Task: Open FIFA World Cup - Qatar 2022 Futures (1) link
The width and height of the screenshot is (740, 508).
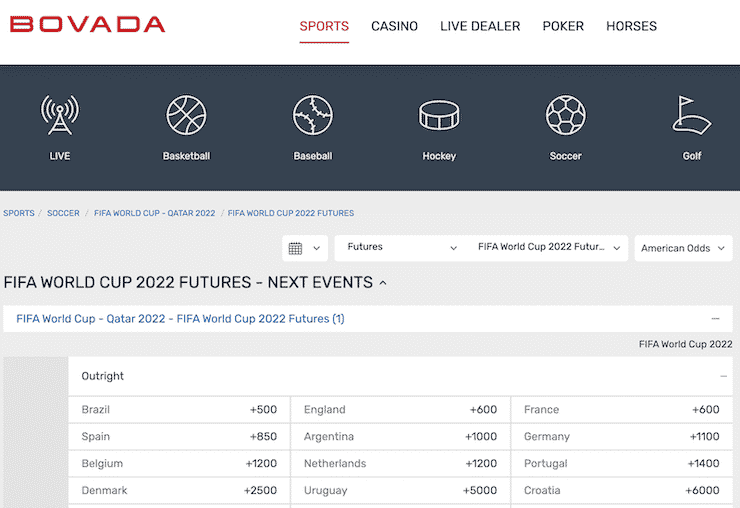Action: pyautogui.click(x=180, y=319)
